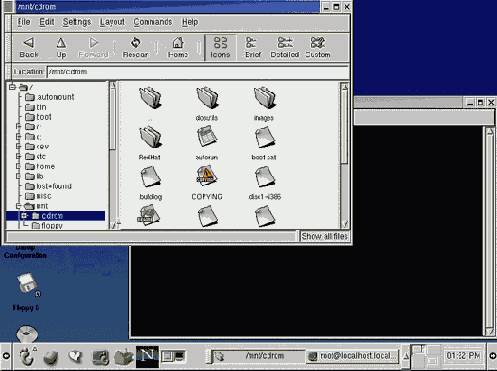Select floppy under mnt in tree

click(47, 226)
